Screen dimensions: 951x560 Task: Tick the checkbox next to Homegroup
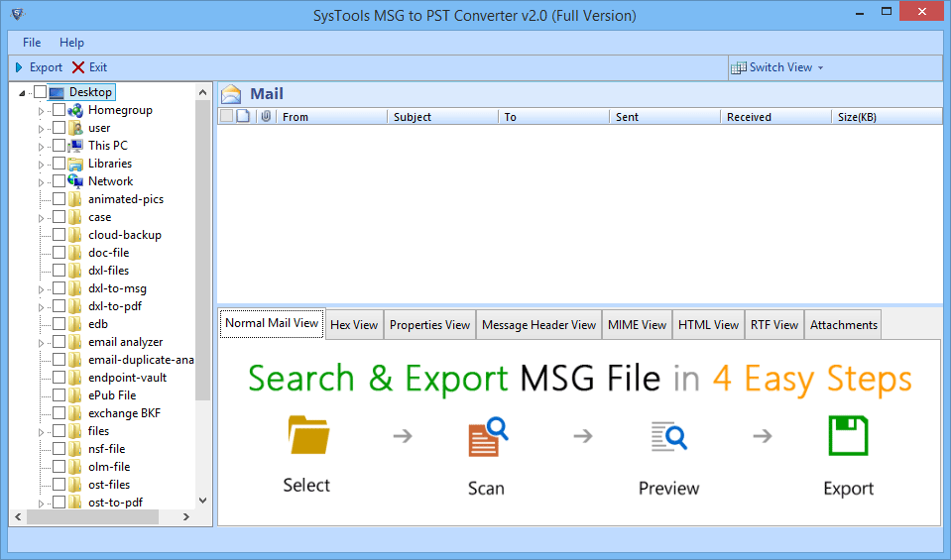59,110
